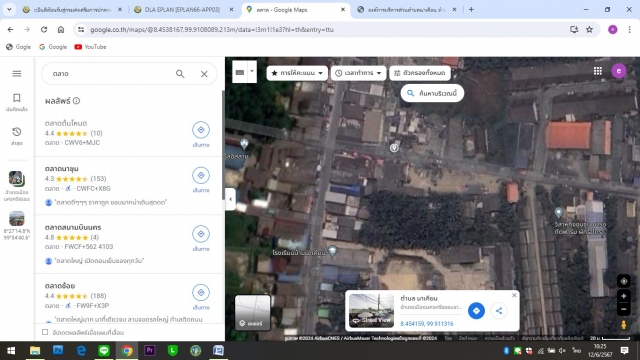Expand the opening hours filter dropdown
The width and height of the screenshot is (640, 360).
(x=358, y=73)
